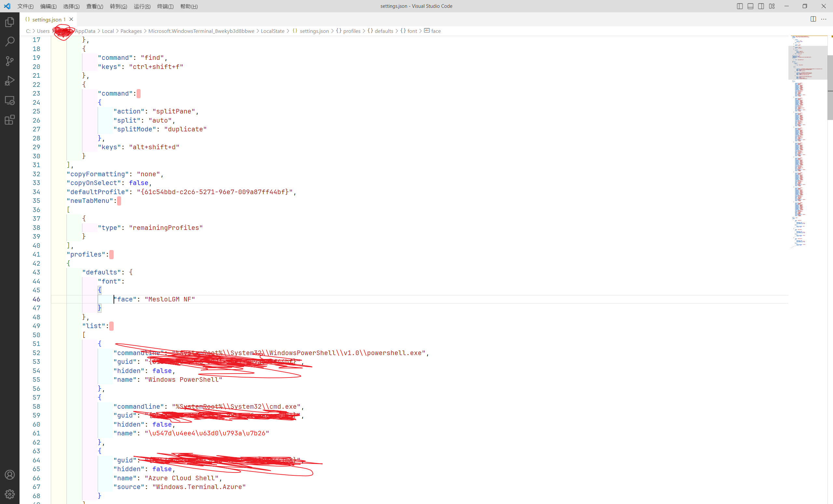Open the Search view
Viewport: 833px width, 504px height.
pos(9,41)
